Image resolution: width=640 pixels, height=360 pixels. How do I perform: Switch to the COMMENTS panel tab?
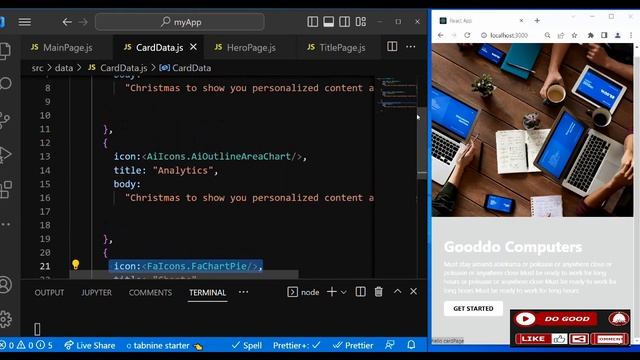pyautogui.click(x=150, y=293)
